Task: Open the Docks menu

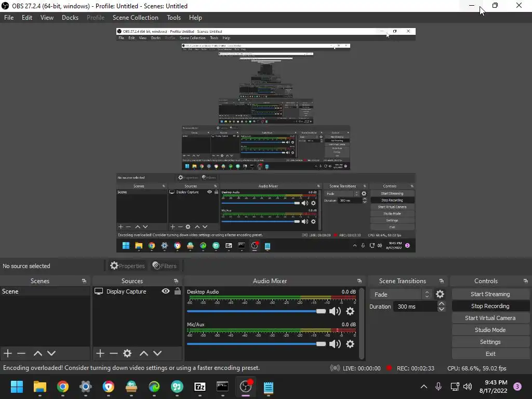Action: (70, 18)
